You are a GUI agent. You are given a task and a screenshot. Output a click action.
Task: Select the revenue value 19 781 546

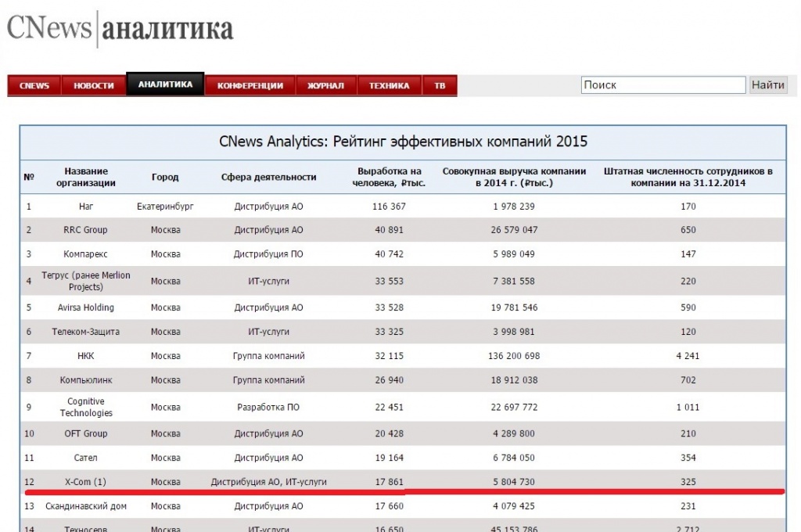(x=514, y=307)
